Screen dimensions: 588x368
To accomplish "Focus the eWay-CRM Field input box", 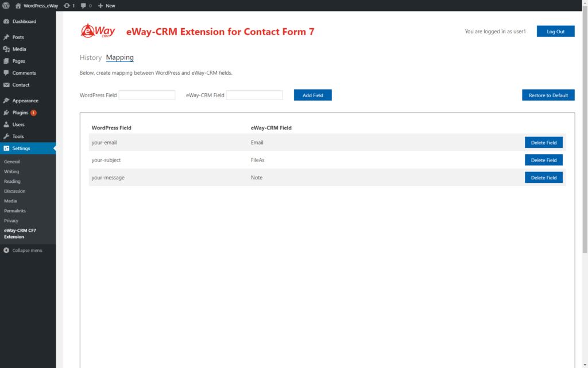I will coord(254,95).
